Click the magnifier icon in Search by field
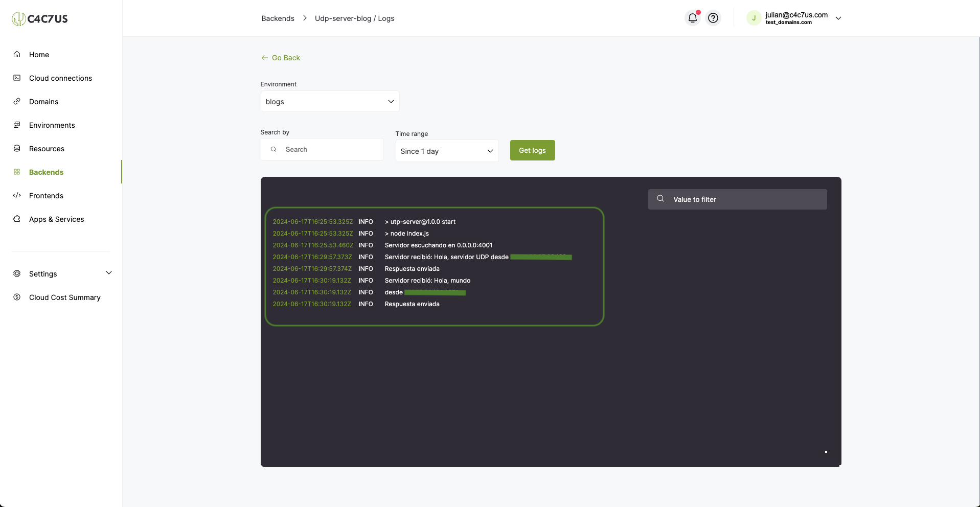Viewport: 980px width, 507px height. point(274,149)
